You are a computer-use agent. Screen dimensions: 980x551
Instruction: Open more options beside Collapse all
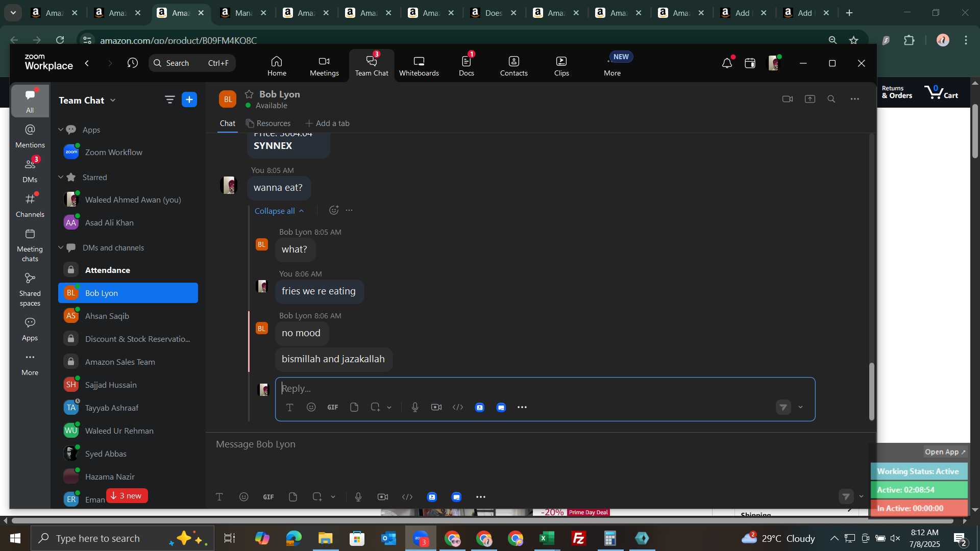pos(349,210)
